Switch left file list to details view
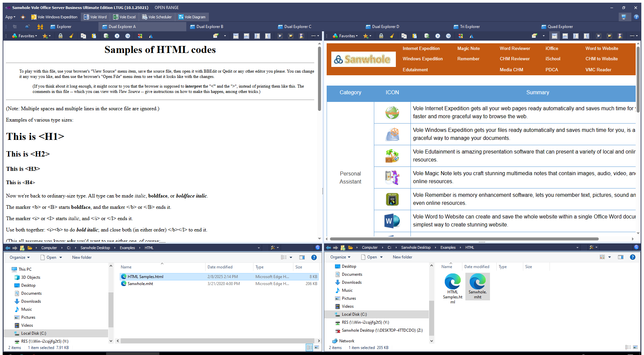The height and width of the screenshot is (355, 644). 309,347
